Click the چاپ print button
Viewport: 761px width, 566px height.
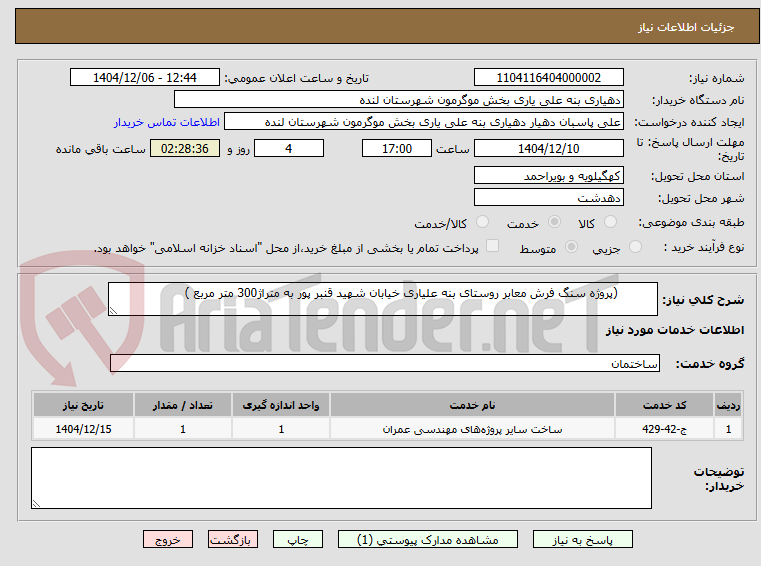tap(298, 539)
